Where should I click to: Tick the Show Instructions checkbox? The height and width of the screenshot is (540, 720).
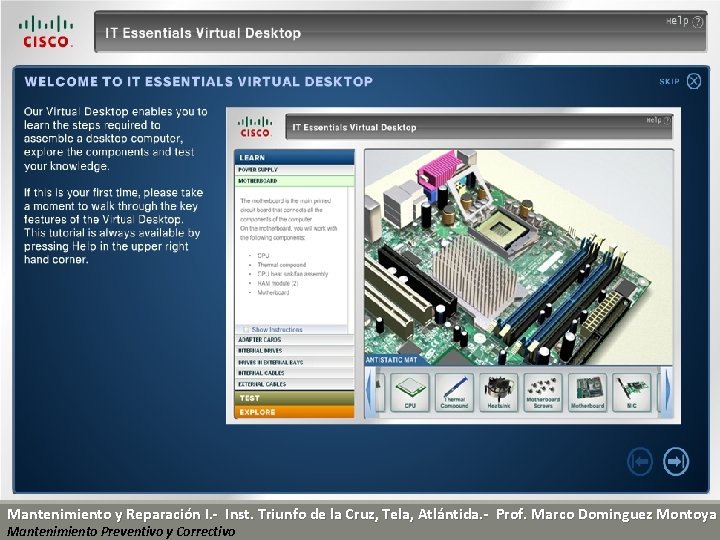point(246,329)
